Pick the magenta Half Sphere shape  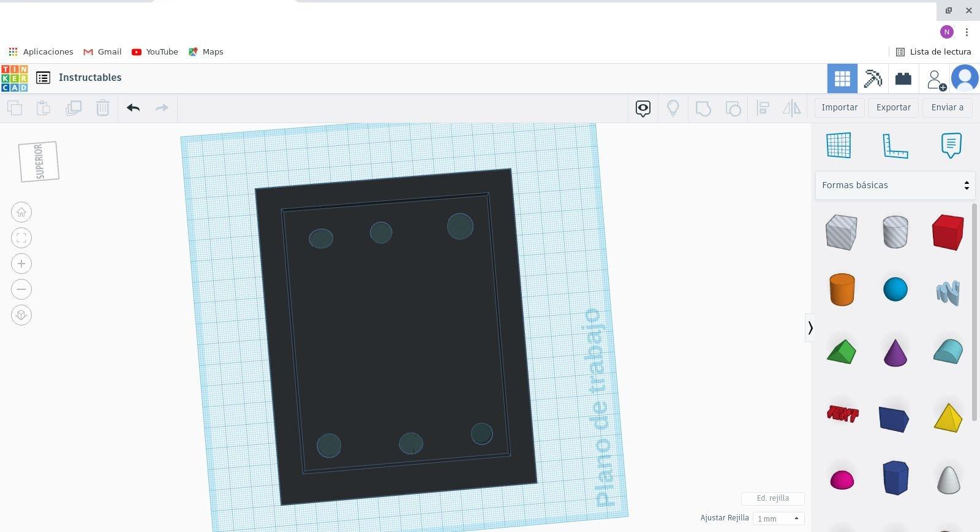coord(842,480)
